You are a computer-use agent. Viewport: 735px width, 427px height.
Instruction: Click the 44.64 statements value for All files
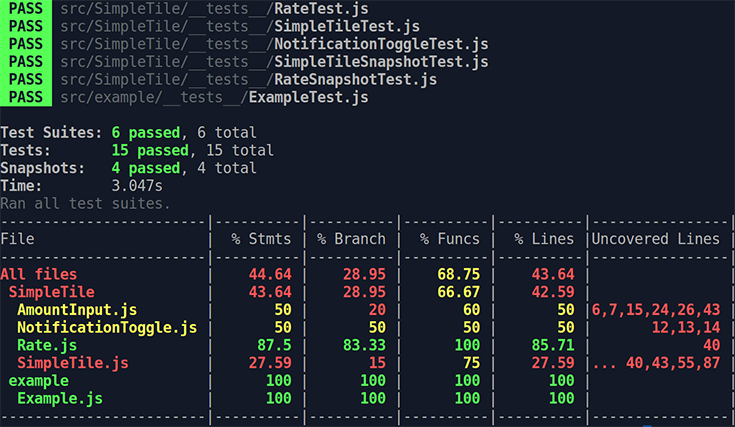tap(270, 274)
